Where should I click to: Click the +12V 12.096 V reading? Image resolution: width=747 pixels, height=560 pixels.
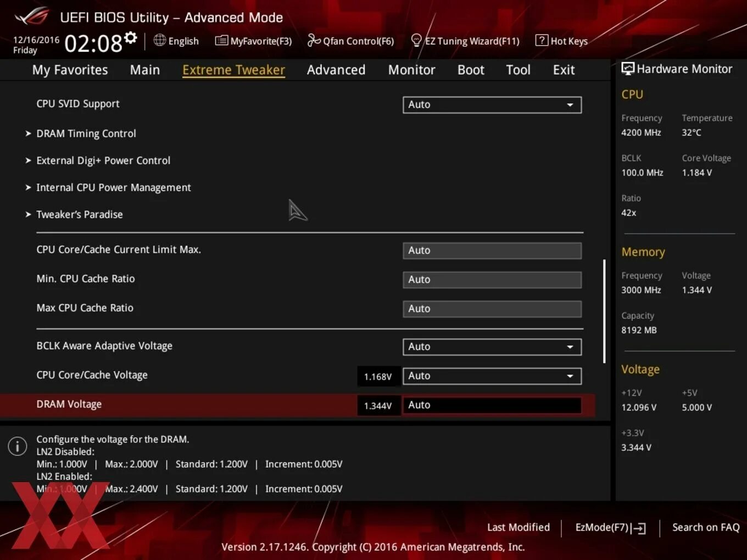coord(639,407)
